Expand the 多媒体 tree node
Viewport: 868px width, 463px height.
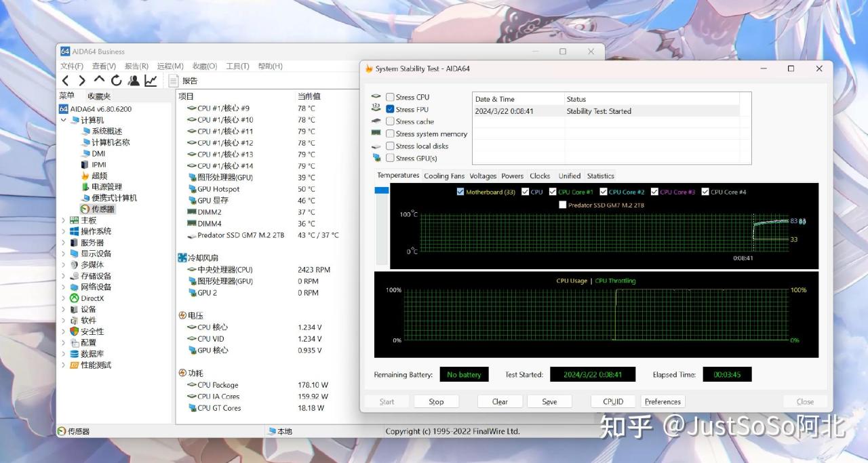point(64,265)
